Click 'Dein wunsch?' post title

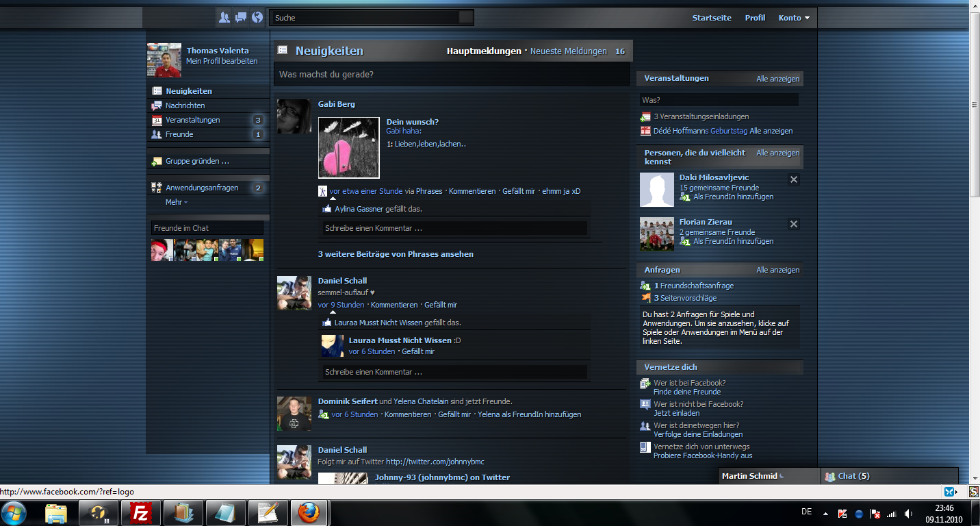(x=413, y=122)
